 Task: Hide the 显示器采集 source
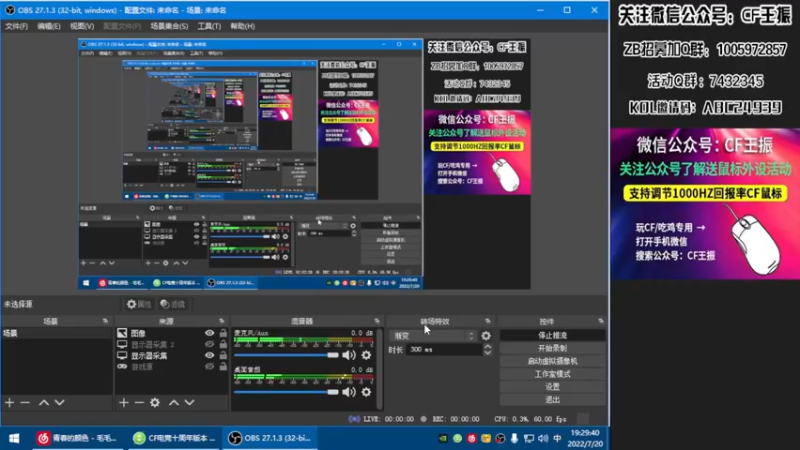pos(209,356)
